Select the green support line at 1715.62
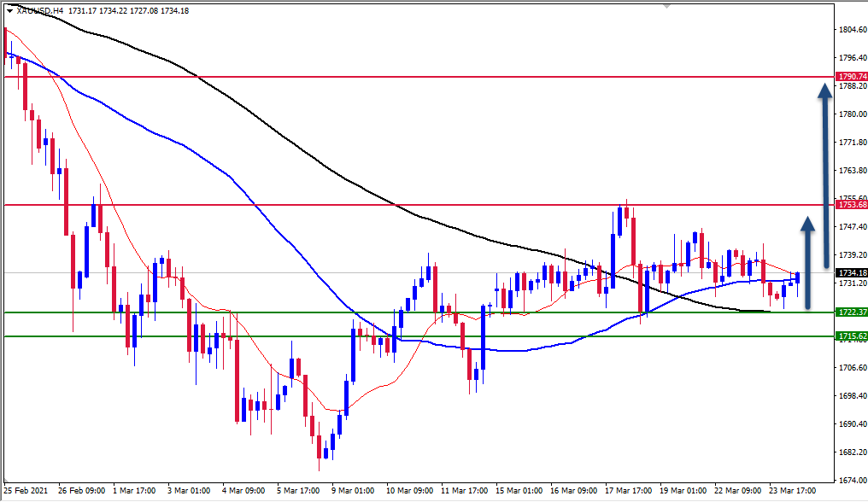Screen dimensions: 868x502 (x=419, y=336)
